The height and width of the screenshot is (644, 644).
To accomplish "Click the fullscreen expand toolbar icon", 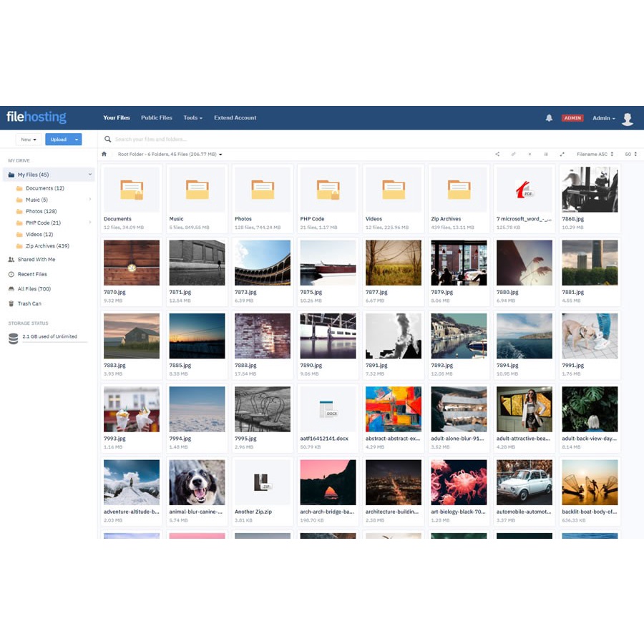I will 562,154.
